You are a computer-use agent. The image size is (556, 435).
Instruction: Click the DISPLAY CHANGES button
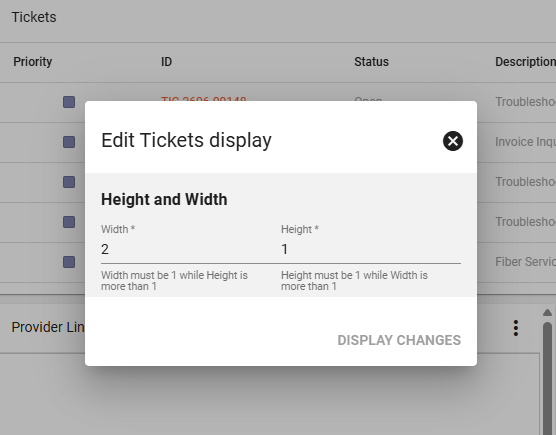point(399,340)
